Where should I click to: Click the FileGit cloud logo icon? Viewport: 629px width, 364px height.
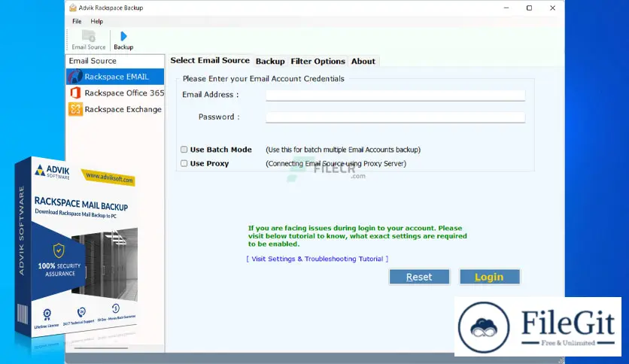(484, 327)
